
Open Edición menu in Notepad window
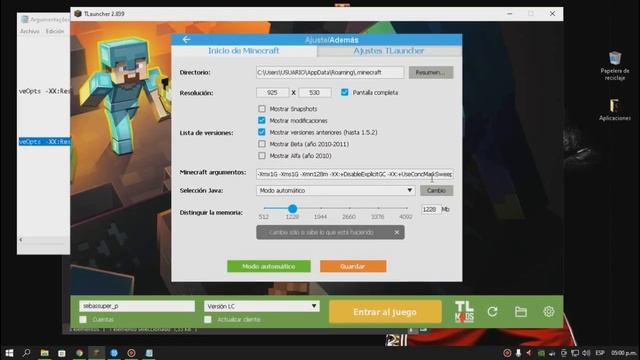(x=55, y=31)
